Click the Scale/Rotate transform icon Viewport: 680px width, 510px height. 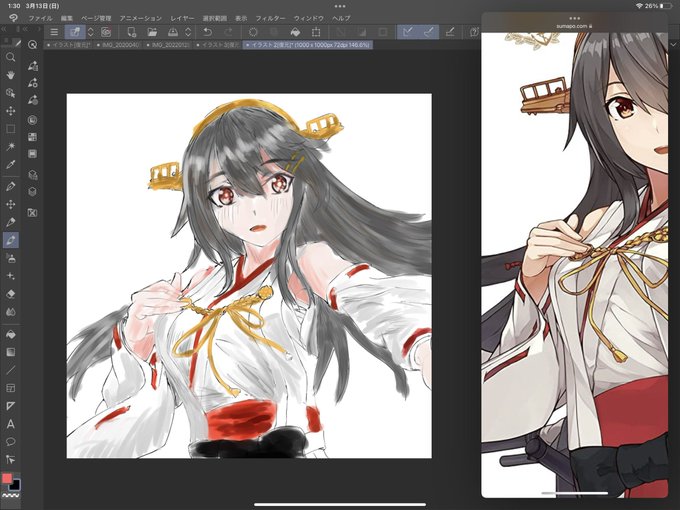pos(316,32)
